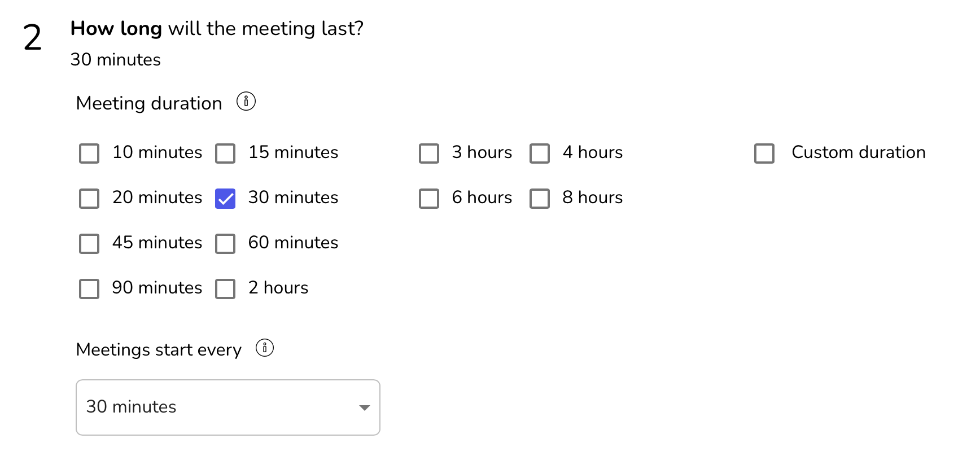Uncheck the 30 minutes duration box

click(x=225, y=198)
